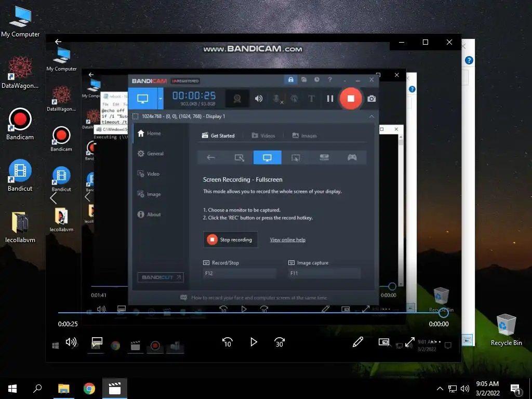Open Bandicam's question mark help icon

point(330,79)
